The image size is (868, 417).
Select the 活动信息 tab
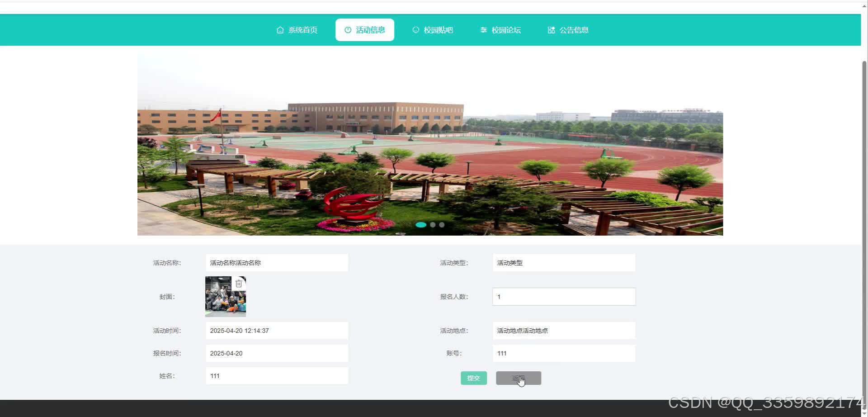click(365, 30)
